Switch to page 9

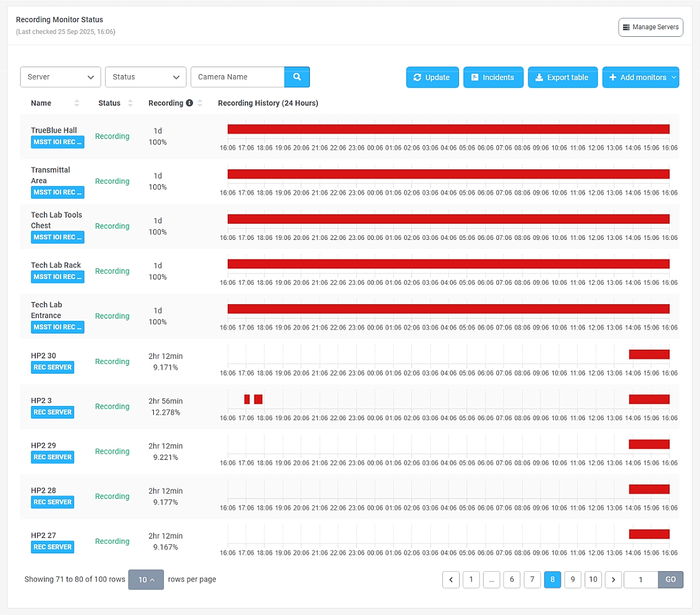[573, 579]
